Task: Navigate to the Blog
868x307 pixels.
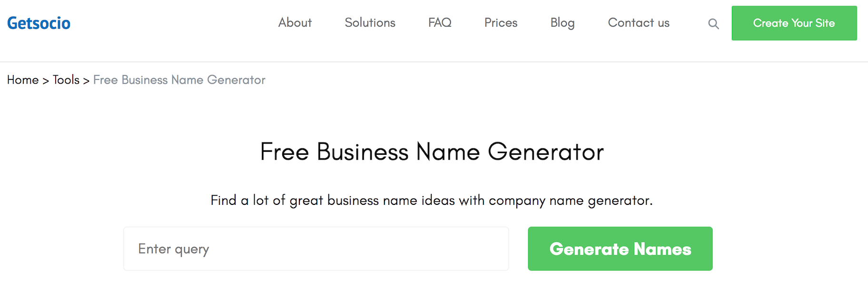Action: 562,23
